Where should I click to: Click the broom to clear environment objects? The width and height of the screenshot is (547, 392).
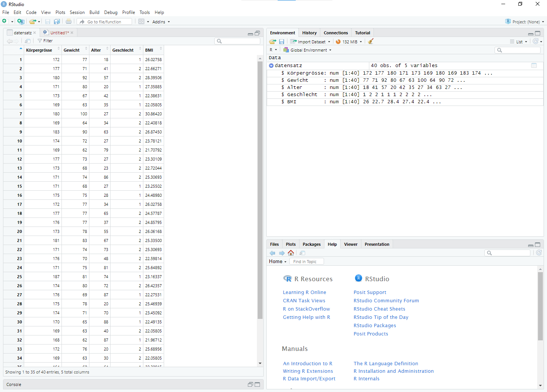[x=371, y=41]
